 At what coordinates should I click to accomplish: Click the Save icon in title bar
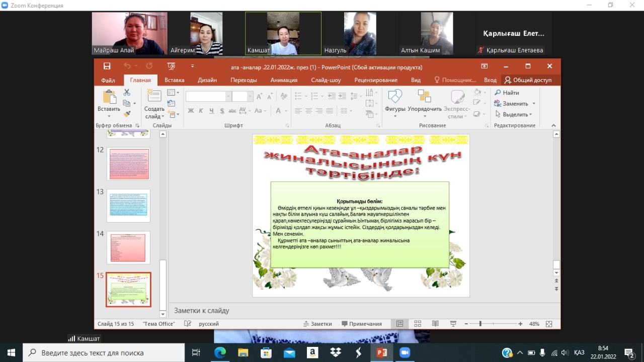(x=107, y=66)
